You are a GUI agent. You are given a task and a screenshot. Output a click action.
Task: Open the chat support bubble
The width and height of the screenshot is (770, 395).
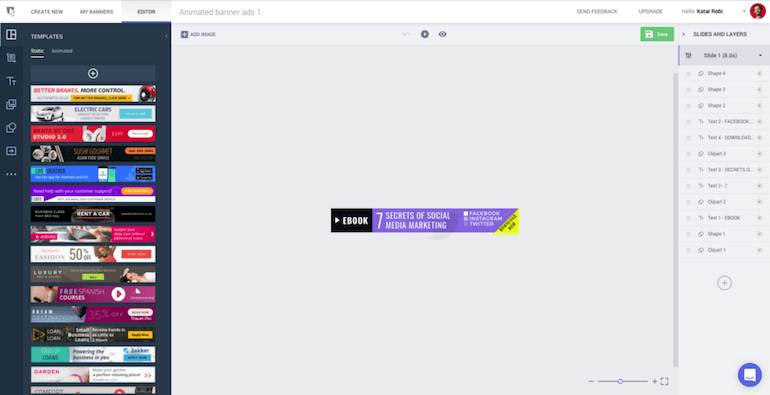click(749, 375)
